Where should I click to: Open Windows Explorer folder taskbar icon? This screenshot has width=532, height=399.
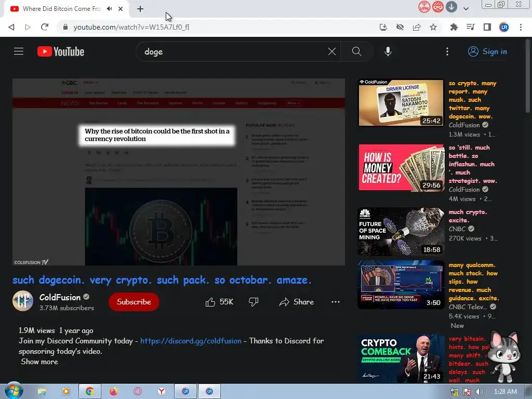[42, 392]
